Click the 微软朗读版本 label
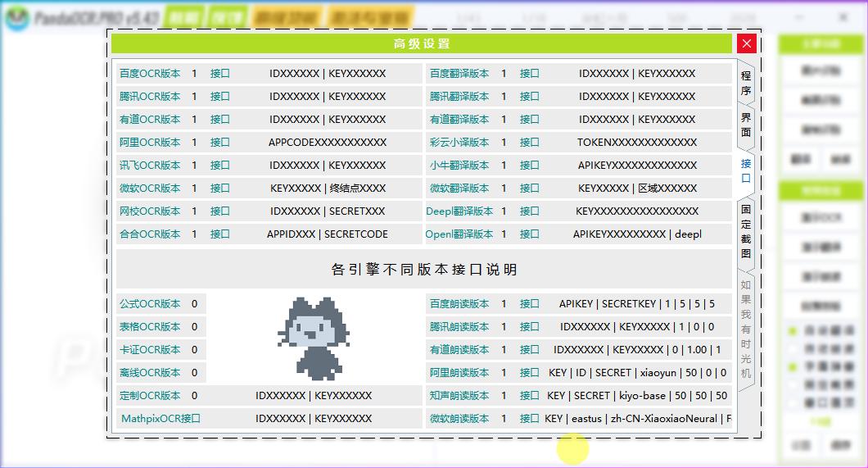868x468 pixels. coord(459,419)
